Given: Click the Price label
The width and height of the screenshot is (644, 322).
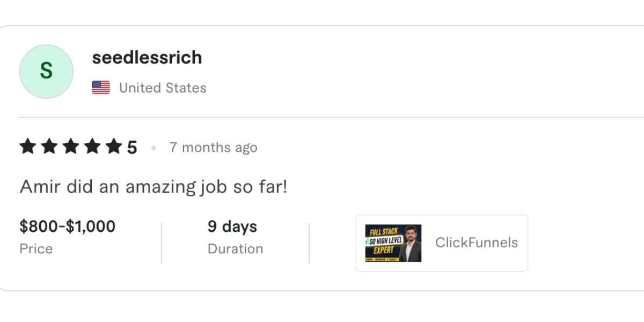Looking at the screenshot, I should click(x=36, y=249).
